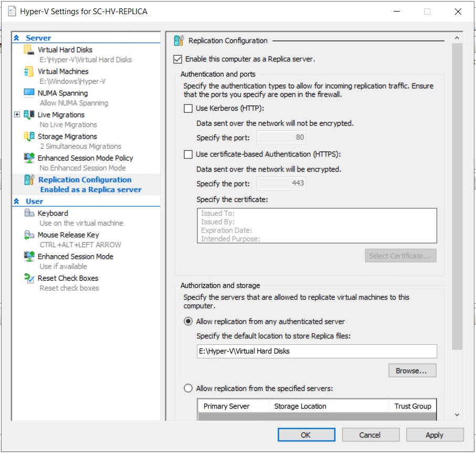Open Virtual Machines settings
This screenshot has width=476, height=453.
tap(63, 71)
